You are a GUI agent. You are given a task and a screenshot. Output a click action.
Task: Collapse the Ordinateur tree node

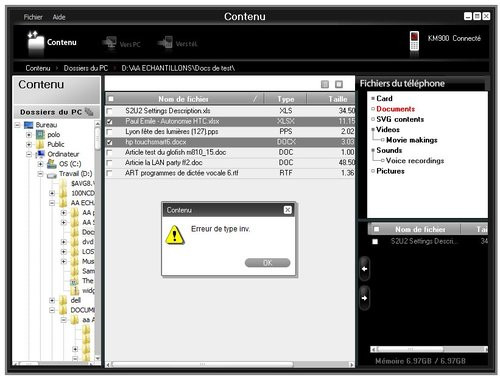[29, 154]
